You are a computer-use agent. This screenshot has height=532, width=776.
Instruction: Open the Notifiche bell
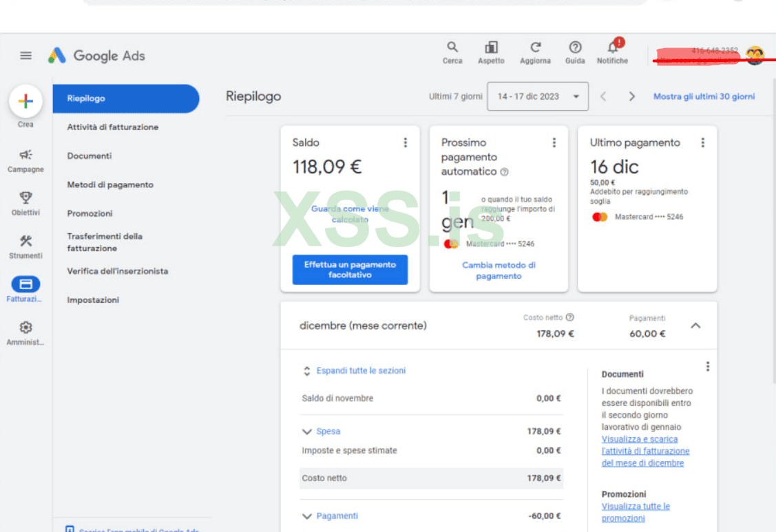(612, 52)
